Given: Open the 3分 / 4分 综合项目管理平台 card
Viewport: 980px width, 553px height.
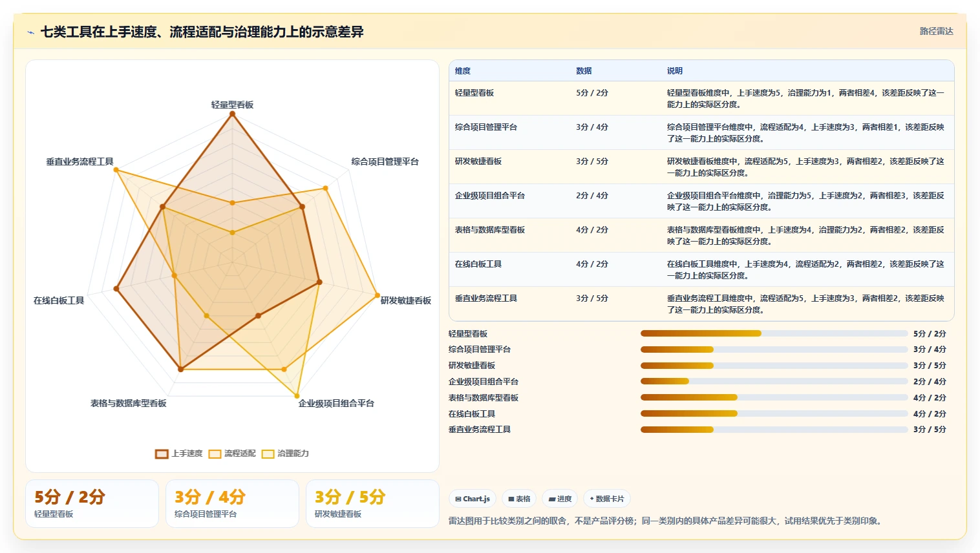Looking at the screenshot, I should [x=232, y=504].
